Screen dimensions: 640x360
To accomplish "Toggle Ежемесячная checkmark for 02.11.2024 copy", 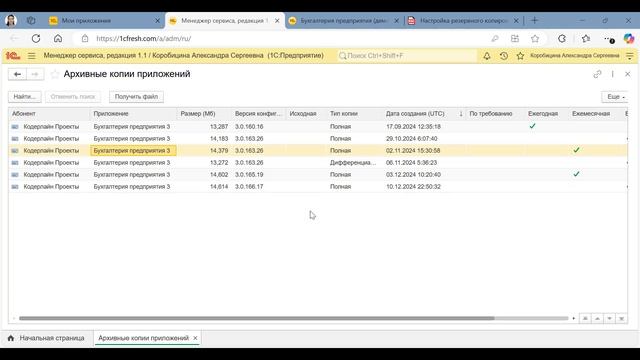I will tap(576, 150).
